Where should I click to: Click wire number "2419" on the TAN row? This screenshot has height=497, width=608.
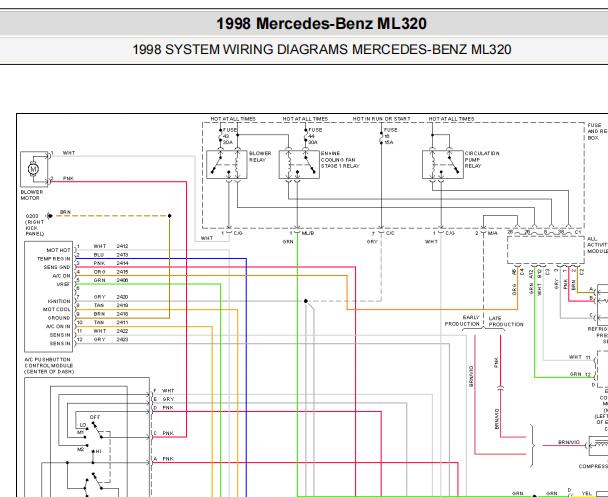(x=122, y=305)
